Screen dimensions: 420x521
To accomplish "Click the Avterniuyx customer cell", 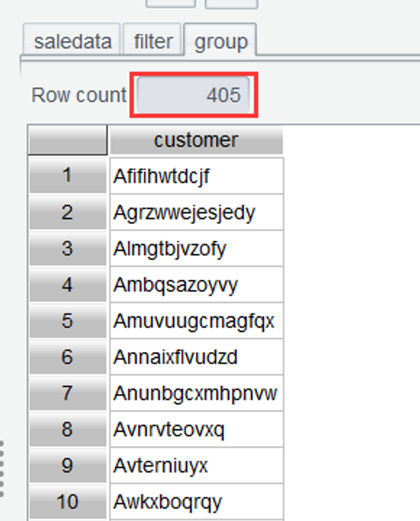I will (x=196, y=466).
